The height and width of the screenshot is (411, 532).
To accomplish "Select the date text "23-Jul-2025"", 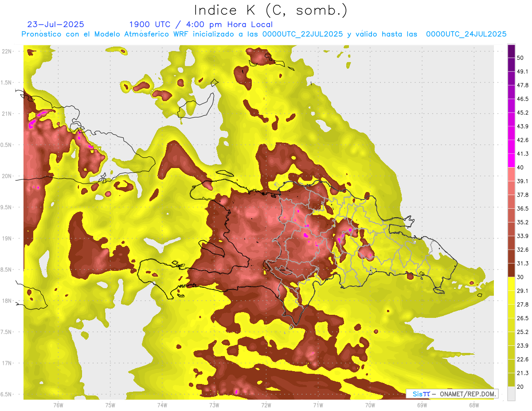I will [x=56, y=24].
